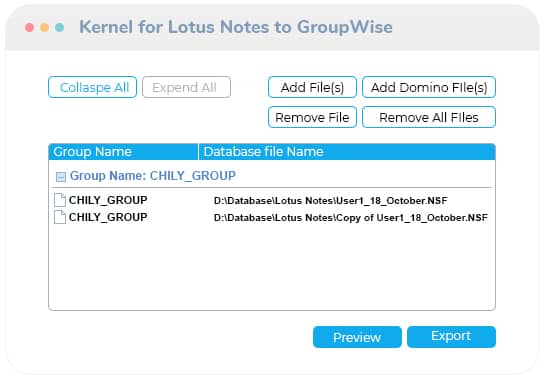
Task: Click Database file Name column header
Action: pos(347,152)
